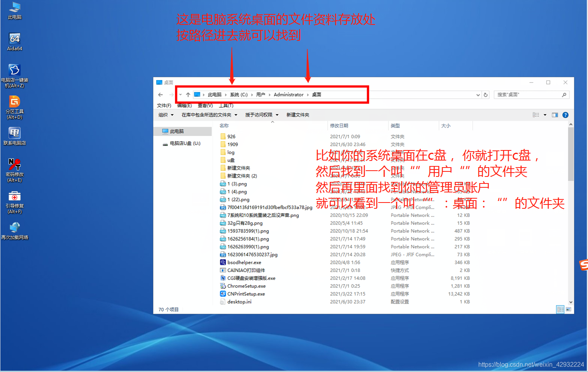Select CNPrintSetup.exe file
The width and height of the screenshot is (588, 372).
coord(246,294)
